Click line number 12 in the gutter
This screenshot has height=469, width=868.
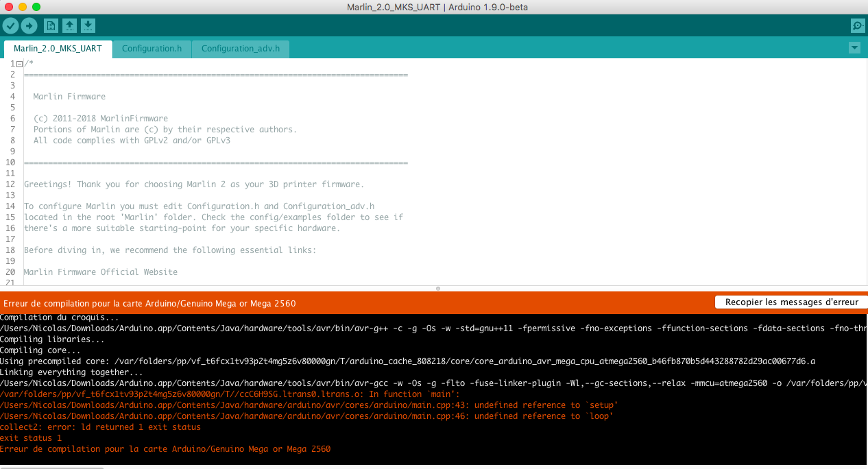pyautogui.click(x=10, y=184)
